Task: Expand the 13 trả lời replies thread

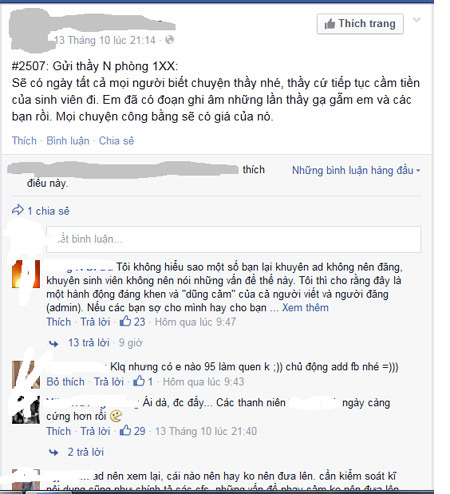Action: point(89,343)
